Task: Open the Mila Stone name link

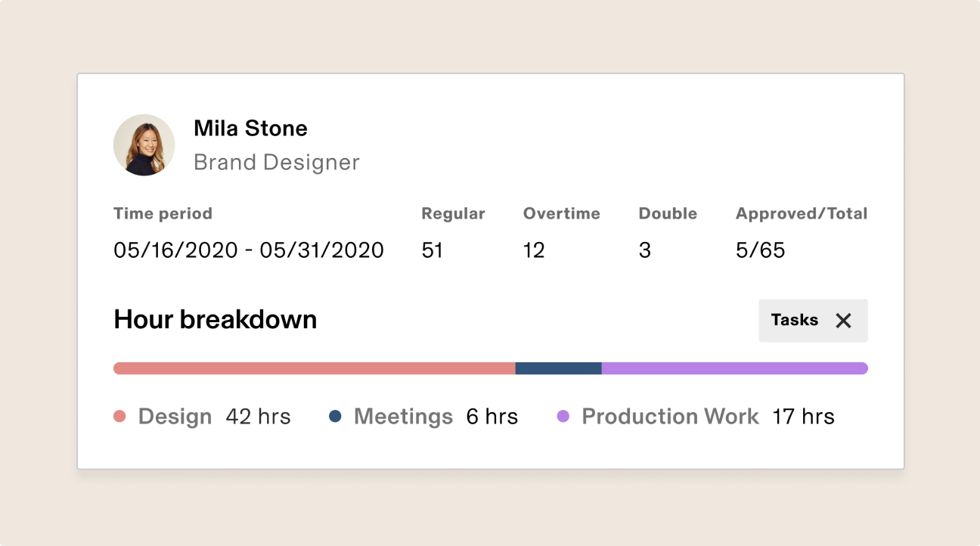Action: pos(250,128)
